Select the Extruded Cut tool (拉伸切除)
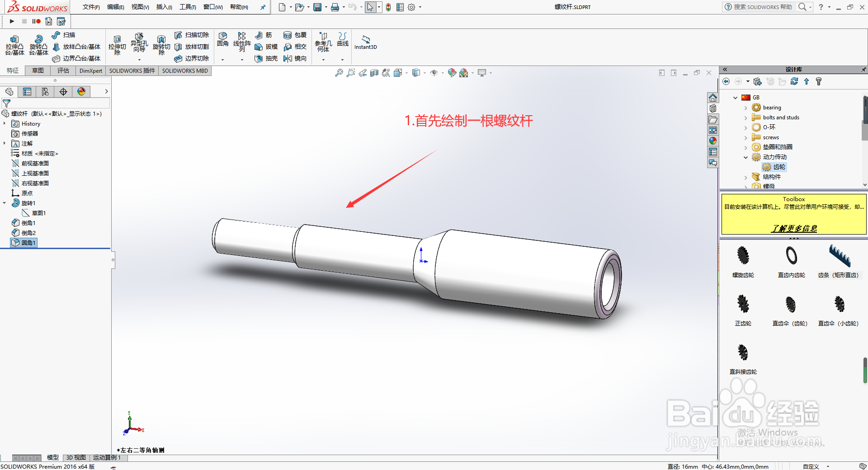Viewport: 868px width, 470px height. click(117, 45)
